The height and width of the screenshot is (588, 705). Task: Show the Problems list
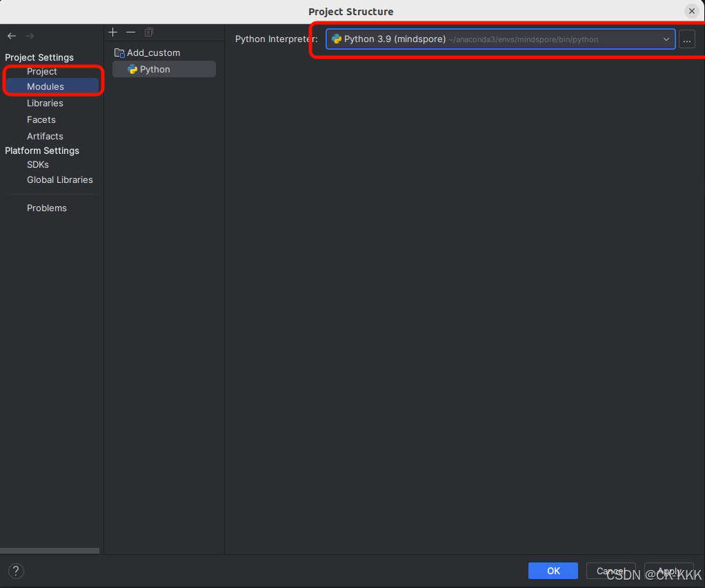coord(47,208)
